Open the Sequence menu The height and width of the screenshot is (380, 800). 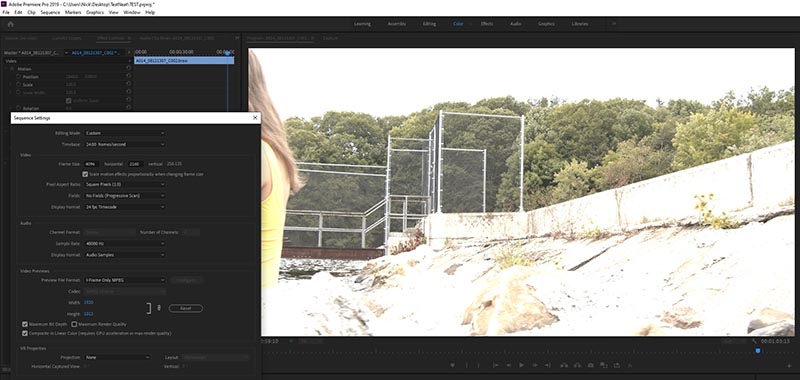pyautogui.click(x=50, y=12)
